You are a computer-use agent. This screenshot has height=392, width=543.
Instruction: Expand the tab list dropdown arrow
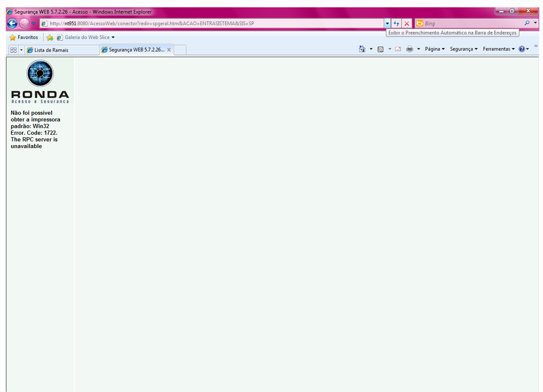coord(21,50)
